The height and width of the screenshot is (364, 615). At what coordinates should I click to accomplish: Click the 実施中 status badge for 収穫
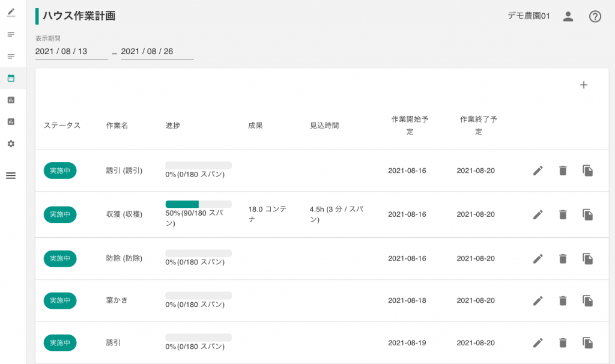coord(60,214)
